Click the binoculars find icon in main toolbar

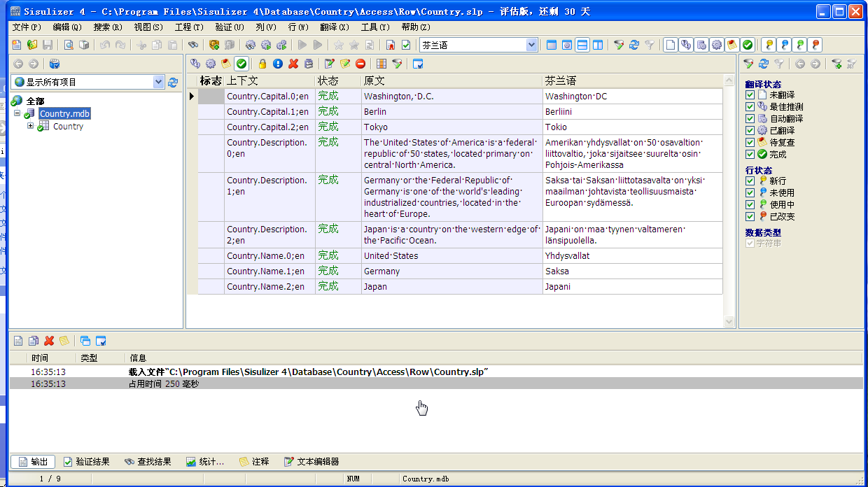pos(194,45)
